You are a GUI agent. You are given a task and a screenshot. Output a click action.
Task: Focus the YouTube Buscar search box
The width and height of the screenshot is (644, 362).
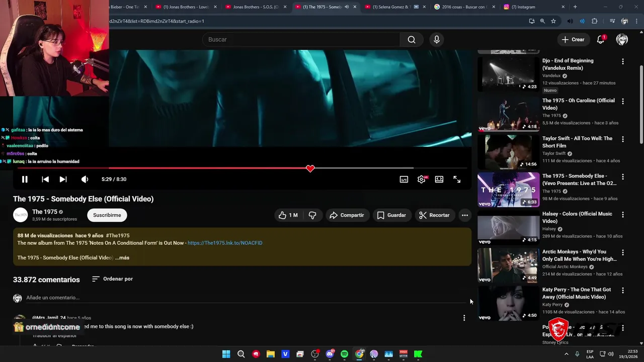pyautogui.click(x=301, y=39)
